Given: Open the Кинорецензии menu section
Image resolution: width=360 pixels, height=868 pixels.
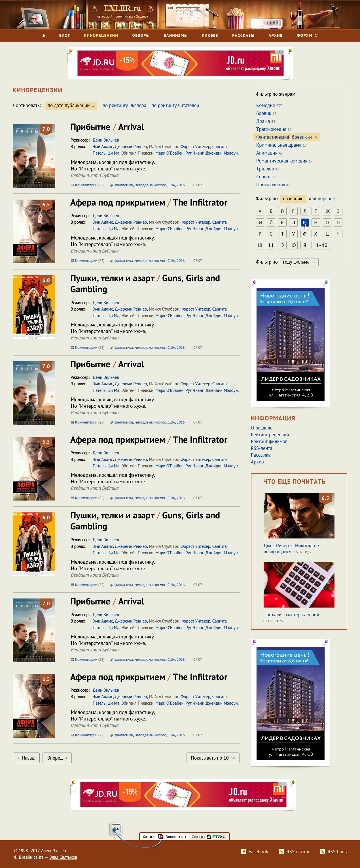Looking at the screenshot, I should click(x=101, y=35).
